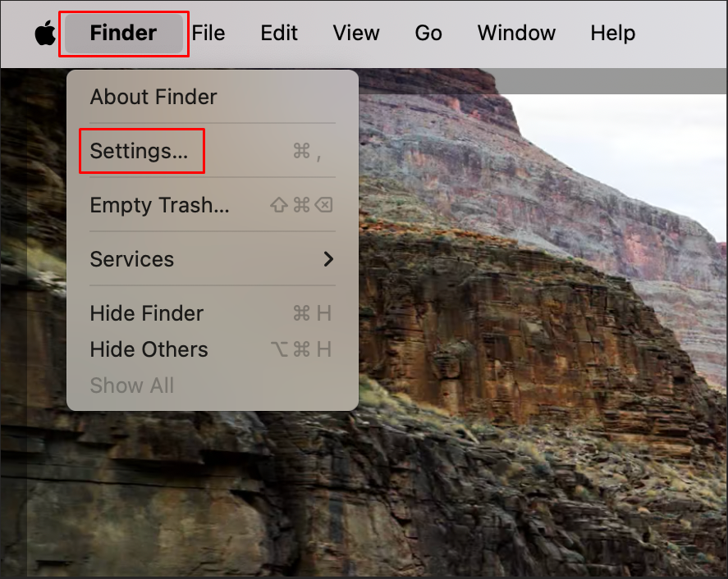Open the Help menu
Viewport: 728px width, 579px height.
pos(613,33)
